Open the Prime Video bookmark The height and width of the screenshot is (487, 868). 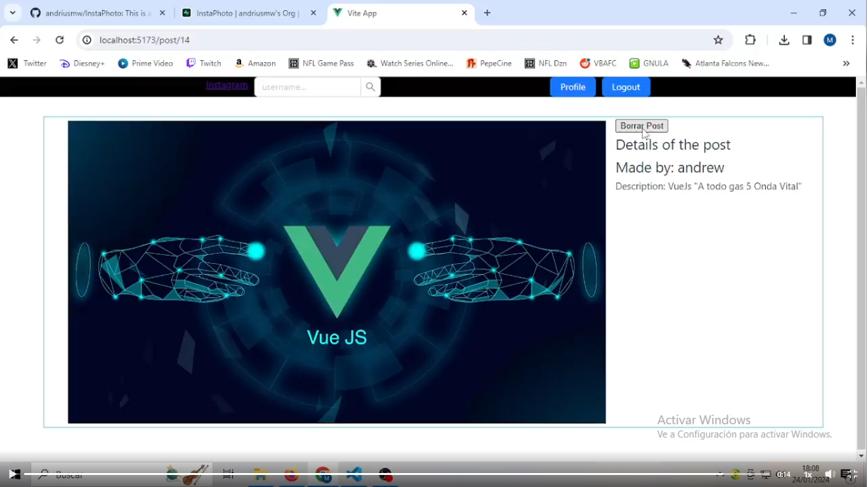click(145, 63)
